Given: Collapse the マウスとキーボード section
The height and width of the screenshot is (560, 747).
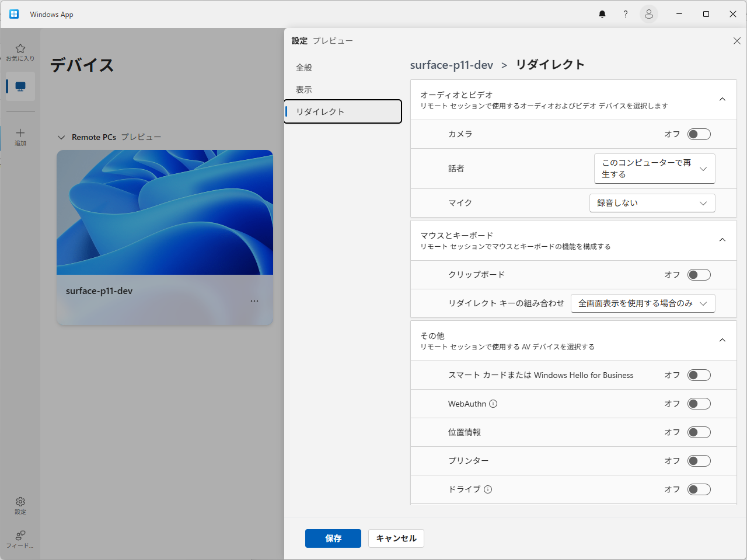Looking at the screenshot, I should [722, 240].
